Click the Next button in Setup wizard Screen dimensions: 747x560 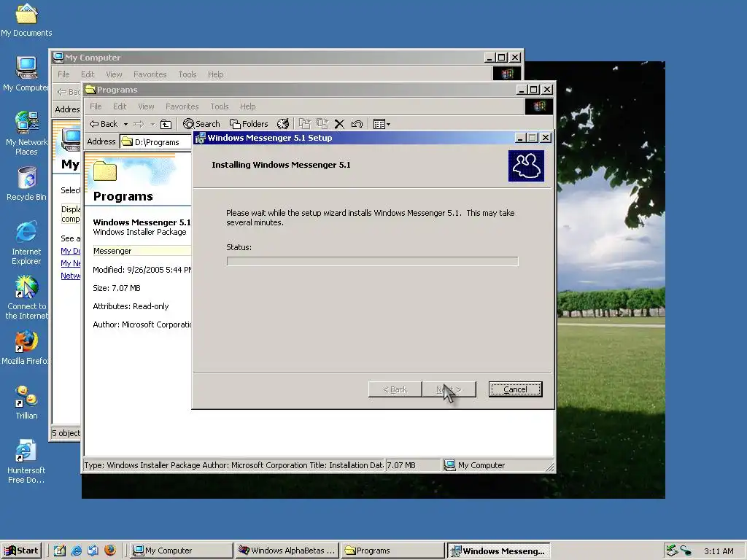[x=449, y=389]
